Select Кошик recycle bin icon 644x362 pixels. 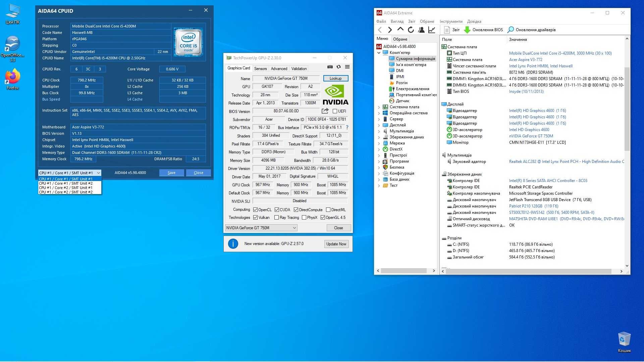coord(624,342)
